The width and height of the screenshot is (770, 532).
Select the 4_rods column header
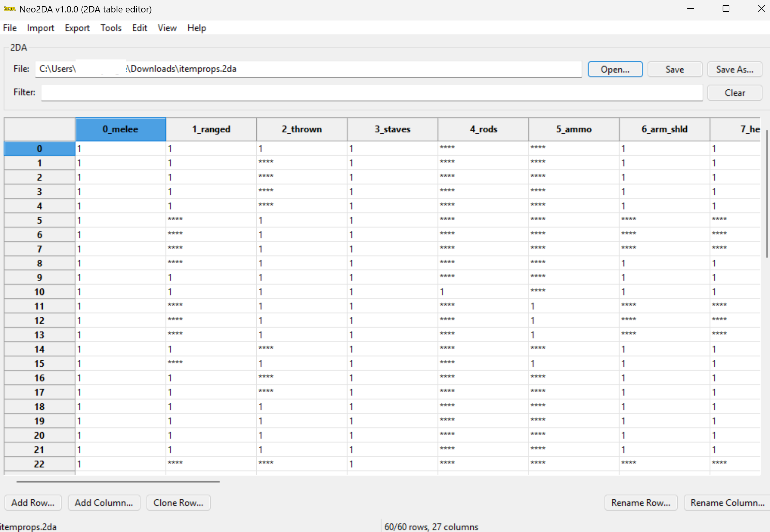pos(483,129)
